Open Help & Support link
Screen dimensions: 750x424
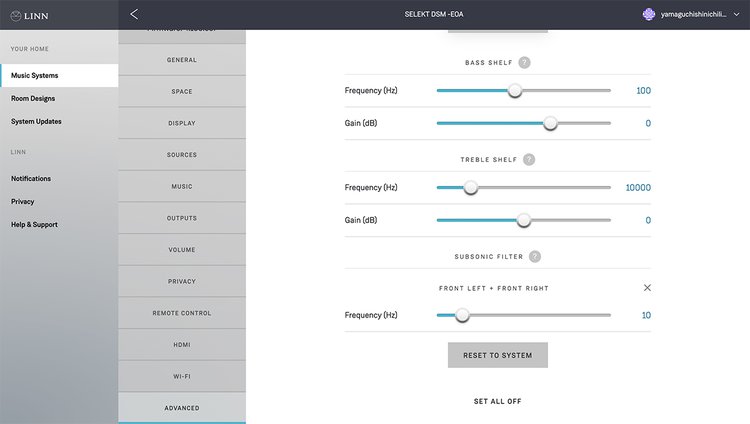point(34,225)
